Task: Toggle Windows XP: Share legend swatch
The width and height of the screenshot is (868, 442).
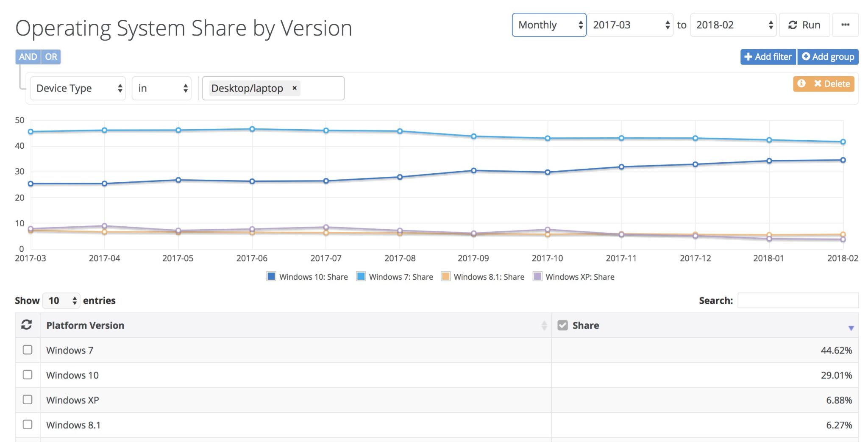Action: (x=537, y=276)
